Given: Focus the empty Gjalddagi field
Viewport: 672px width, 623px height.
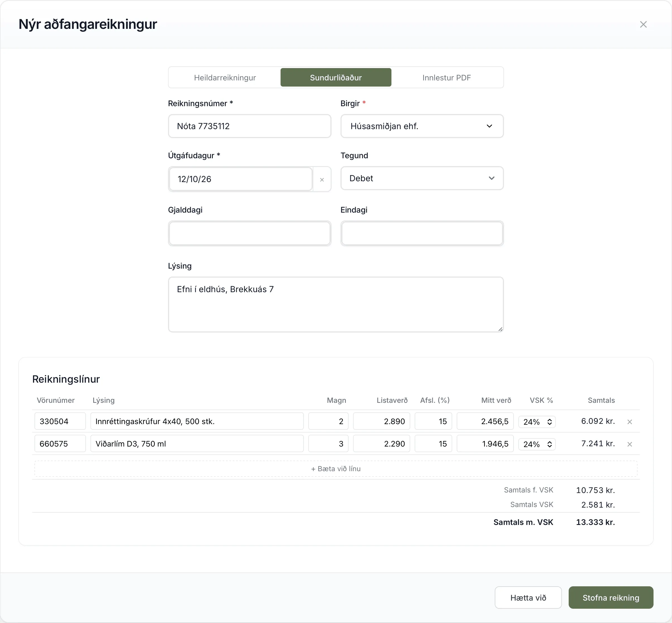Looking at the screenshot, I should (249, 233).
